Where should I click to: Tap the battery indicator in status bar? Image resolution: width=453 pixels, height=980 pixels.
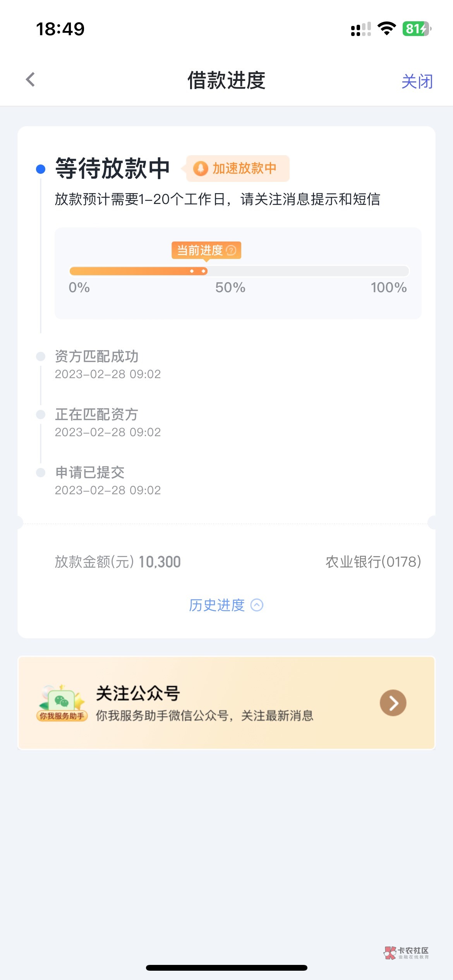417,29
